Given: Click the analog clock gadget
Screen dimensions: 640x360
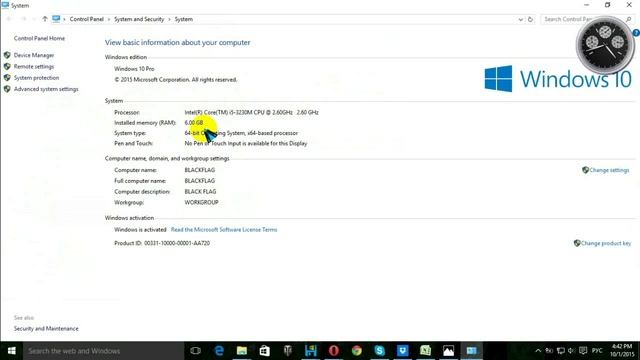Looking at the screenshot, I should [605, 45].
